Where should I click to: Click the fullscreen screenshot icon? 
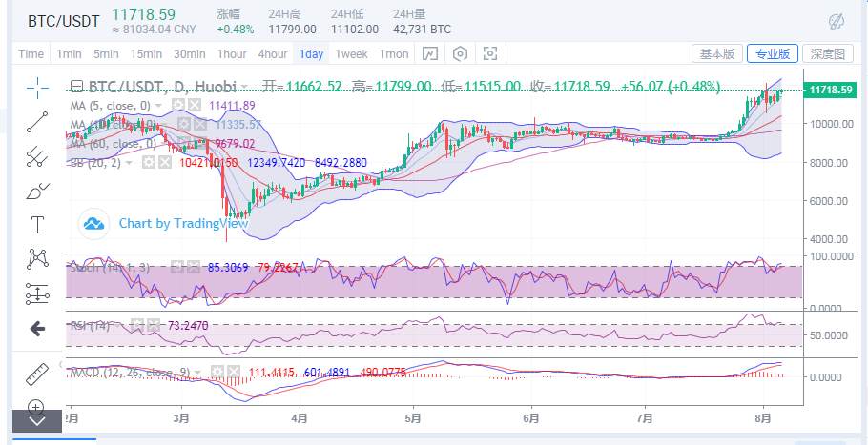[490, 53]
